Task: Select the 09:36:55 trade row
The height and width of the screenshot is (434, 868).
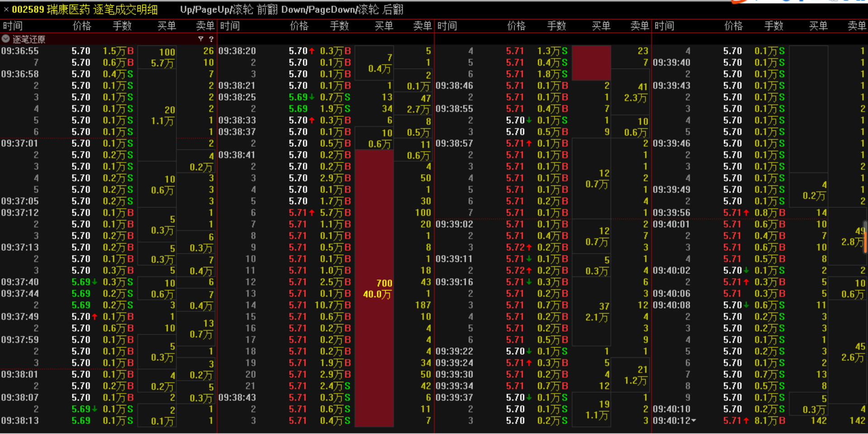Action: [20, 51]
